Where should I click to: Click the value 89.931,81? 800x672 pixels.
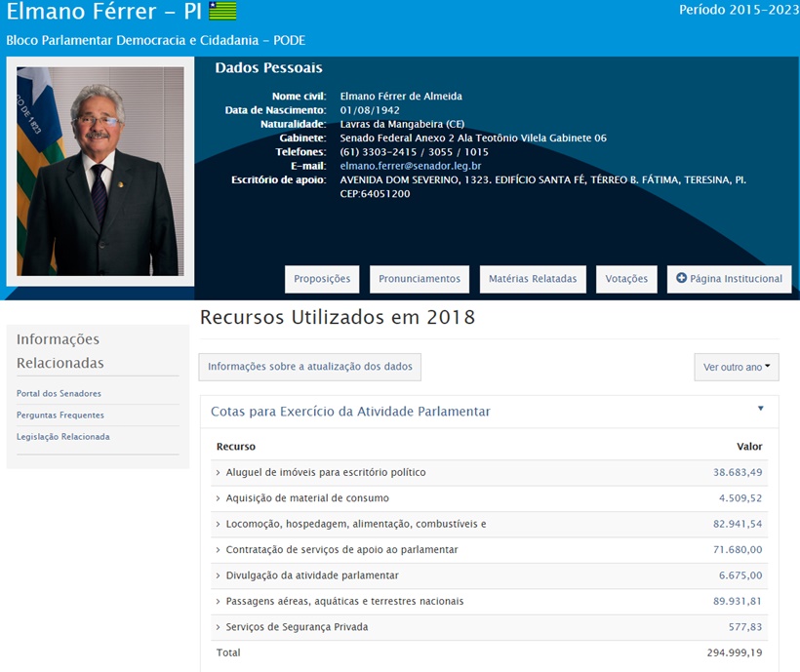tap(738, 601)
